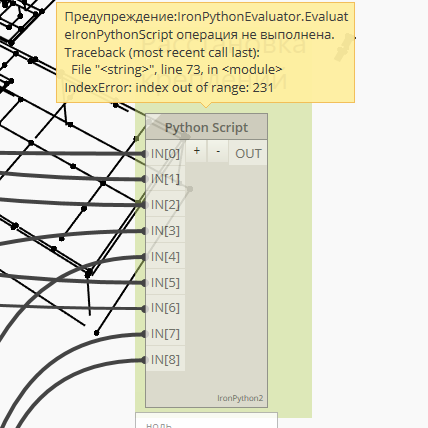This screenshot has width=428, height=428.
Task: Click the IN[1] input port
Action: 165,179
